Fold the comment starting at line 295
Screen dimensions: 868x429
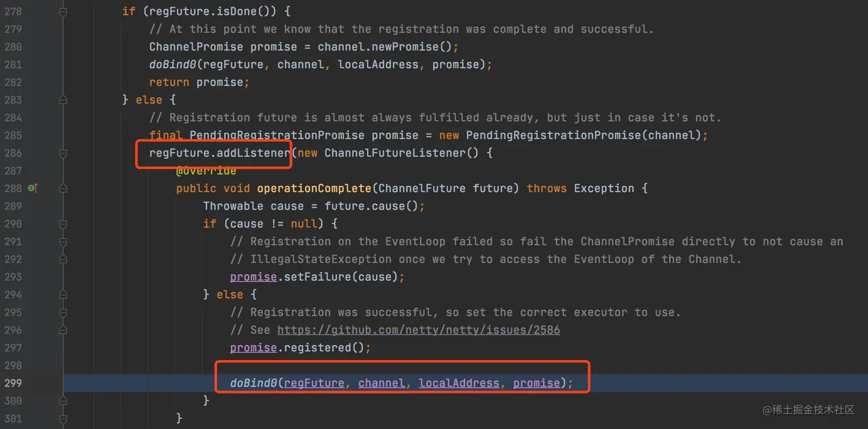[x=63, y=312]
